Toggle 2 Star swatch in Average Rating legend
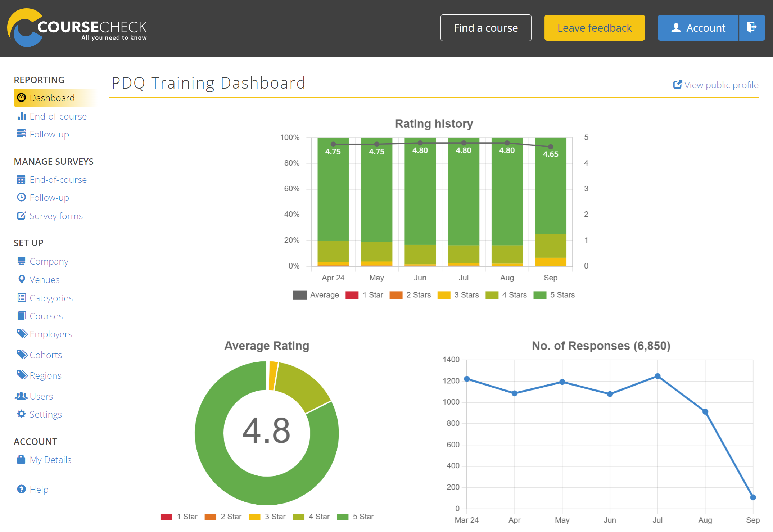The image size is (773, 532). click(210, 517)
